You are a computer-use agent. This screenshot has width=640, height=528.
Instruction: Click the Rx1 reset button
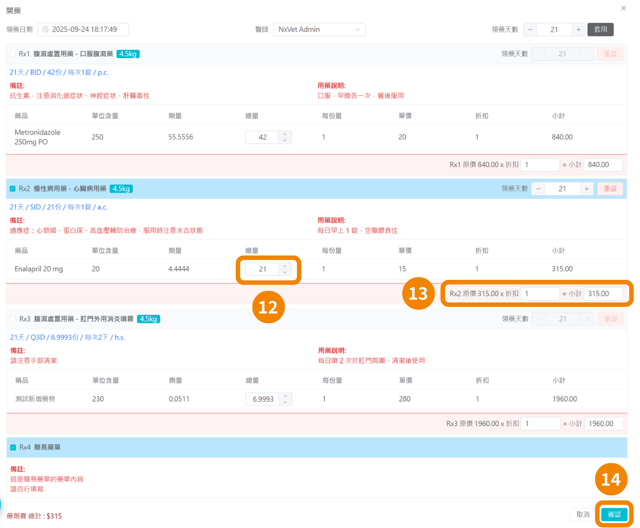tap(610, 54)
